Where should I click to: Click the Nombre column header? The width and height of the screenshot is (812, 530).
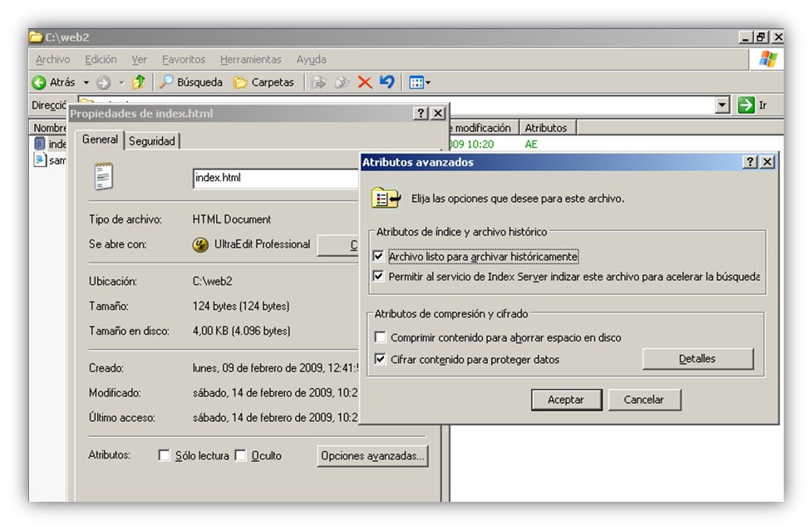click(50, 128)
